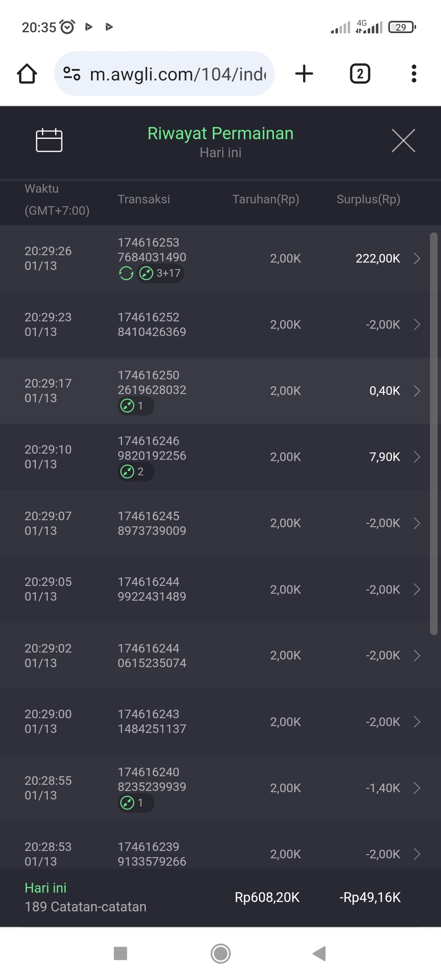Image resolution: width=441 pixels, height=980 pixels.
Task: Expand the 222,00K surplus transaction details
Action: pyautogui.click(x=417, y=258)
